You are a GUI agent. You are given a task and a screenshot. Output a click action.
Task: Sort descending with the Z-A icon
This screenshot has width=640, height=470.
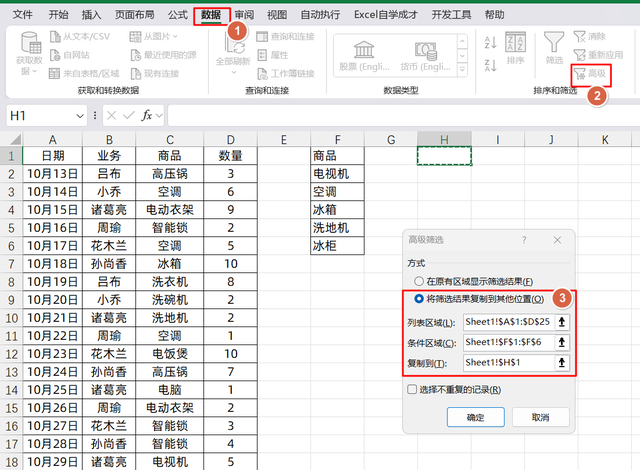pos(490,65)
